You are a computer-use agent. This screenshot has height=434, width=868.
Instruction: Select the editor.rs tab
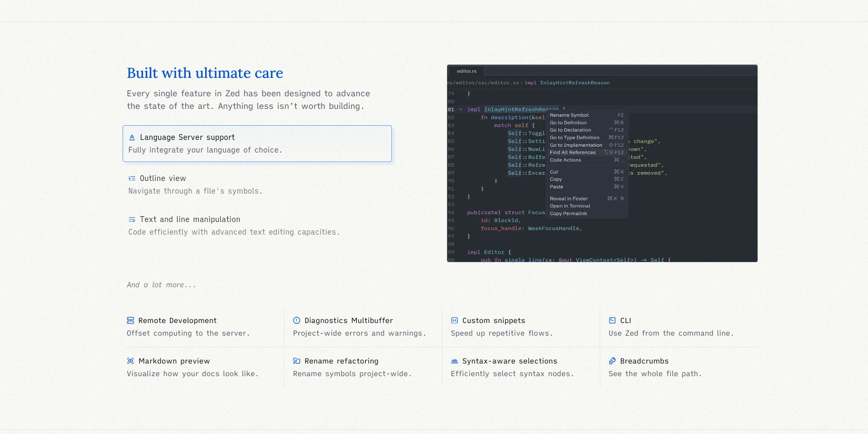[466, 71]
